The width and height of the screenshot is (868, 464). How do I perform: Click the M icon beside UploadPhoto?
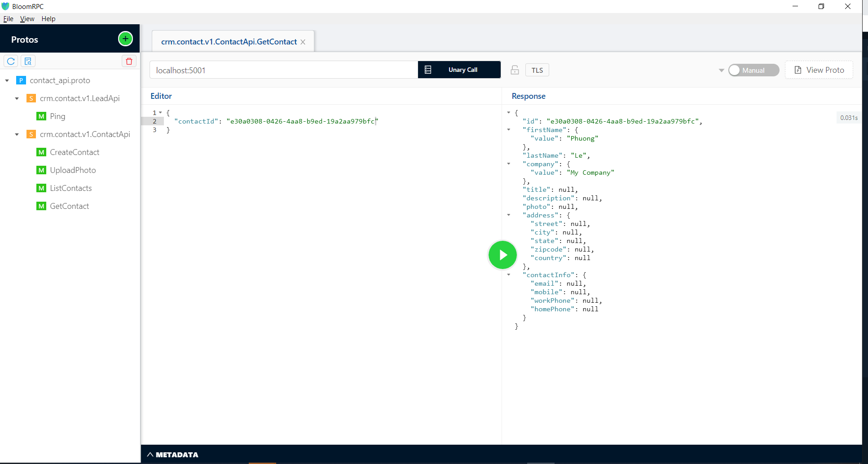[41, 170]
